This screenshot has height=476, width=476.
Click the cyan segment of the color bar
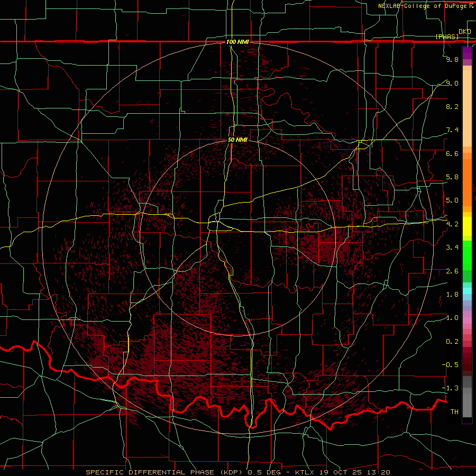coord(467,291)
